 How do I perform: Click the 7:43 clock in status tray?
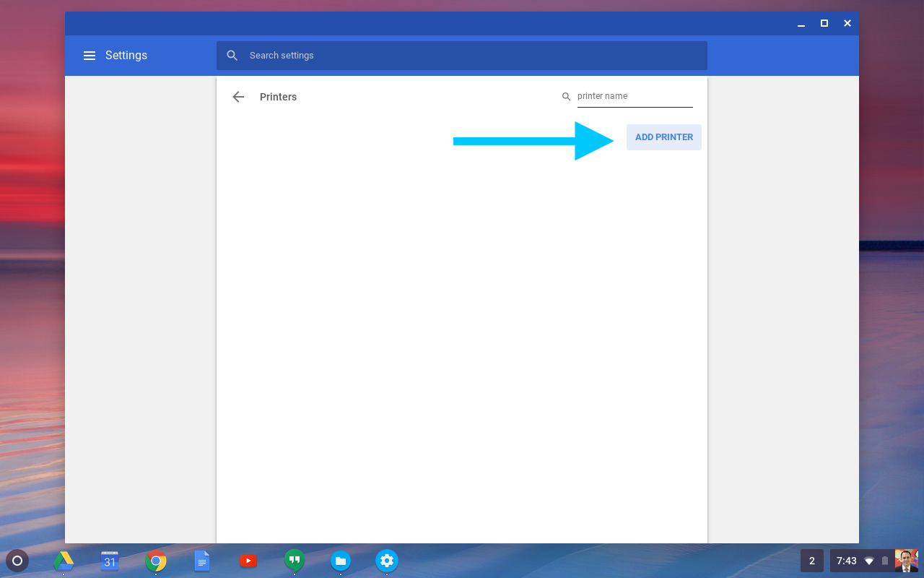[x=846, y=561]
